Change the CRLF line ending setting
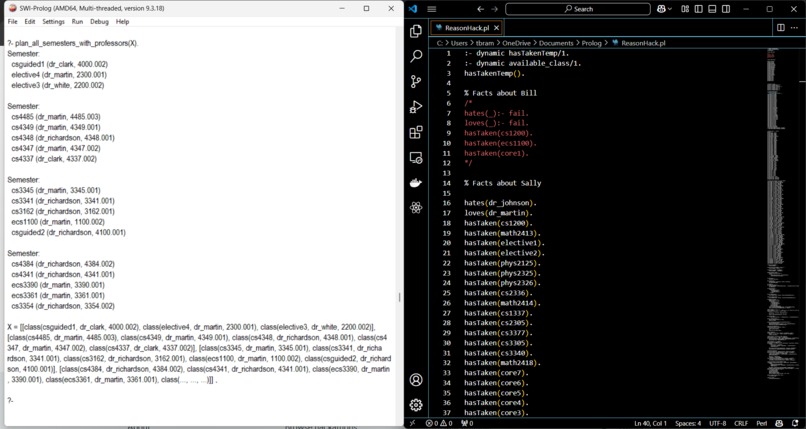This screenshot has height=429, width=806. point(741,423)
